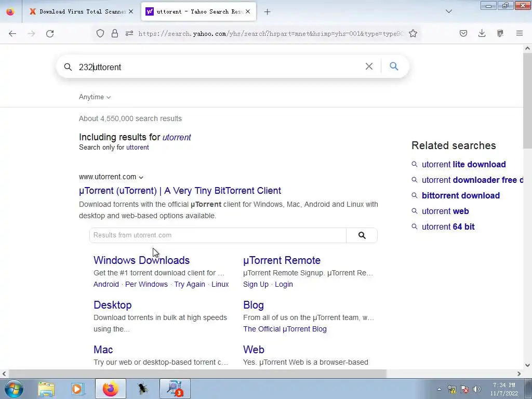Select related search utorrent downloader free
This screenshot has height=399, width=532.
[472, 180]
